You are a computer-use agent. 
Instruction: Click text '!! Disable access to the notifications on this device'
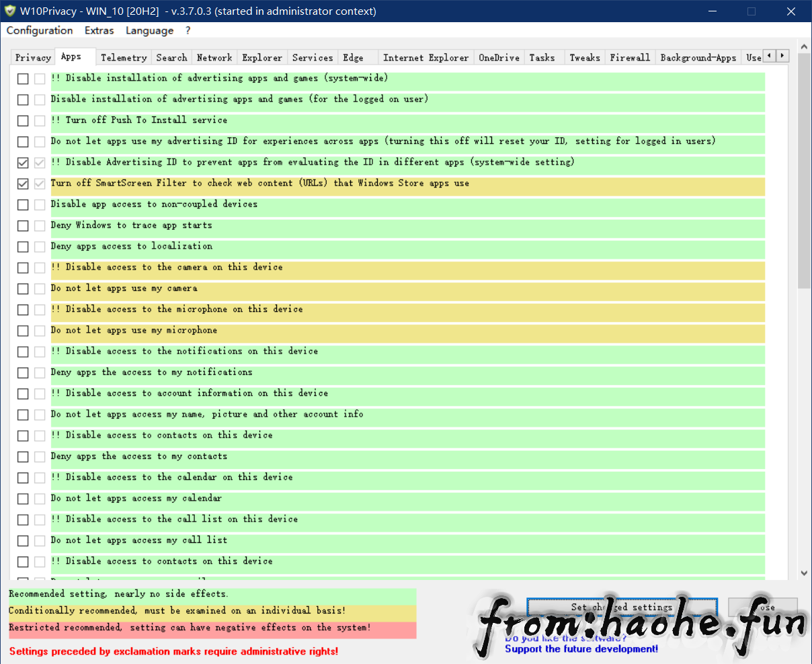(x=185, y=351)
